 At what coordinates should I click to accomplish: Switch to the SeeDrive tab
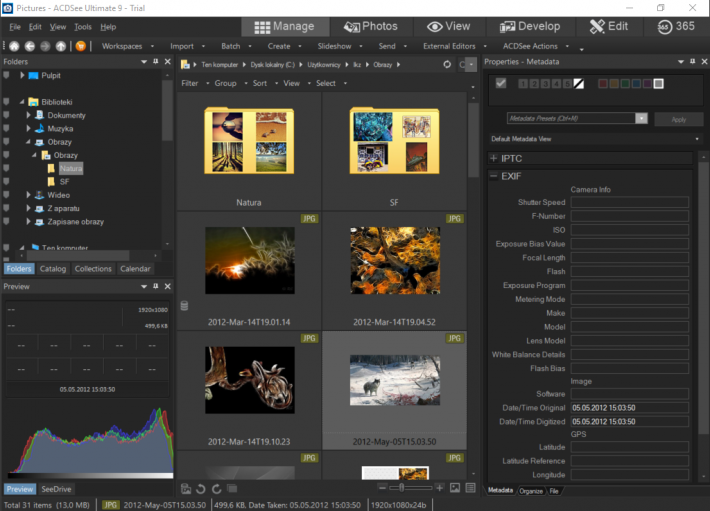(x=56, y=489)
